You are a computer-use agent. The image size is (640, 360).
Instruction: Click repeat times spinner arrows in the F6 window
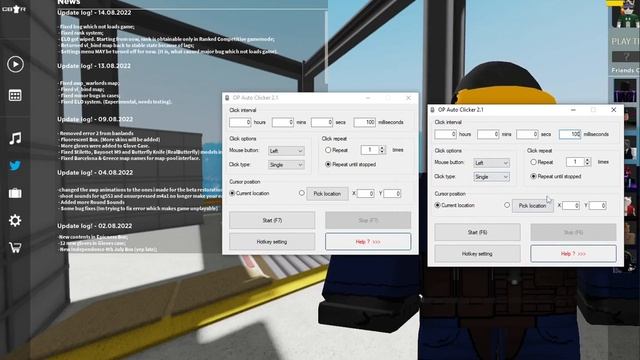tap(588, 162)
